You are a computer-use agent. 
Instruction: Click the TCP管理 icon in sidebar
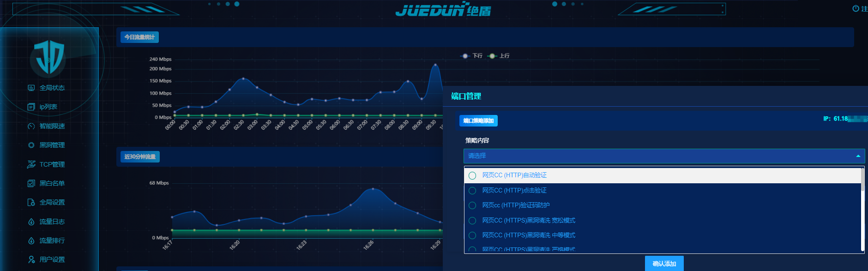click(31, 164)
